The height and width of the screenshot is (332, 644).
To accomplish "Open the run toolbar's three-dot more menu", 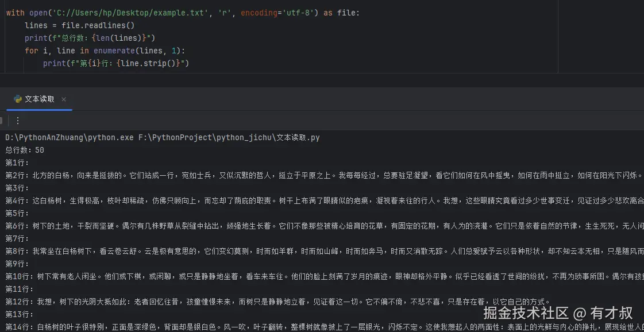I will (18, 121).
